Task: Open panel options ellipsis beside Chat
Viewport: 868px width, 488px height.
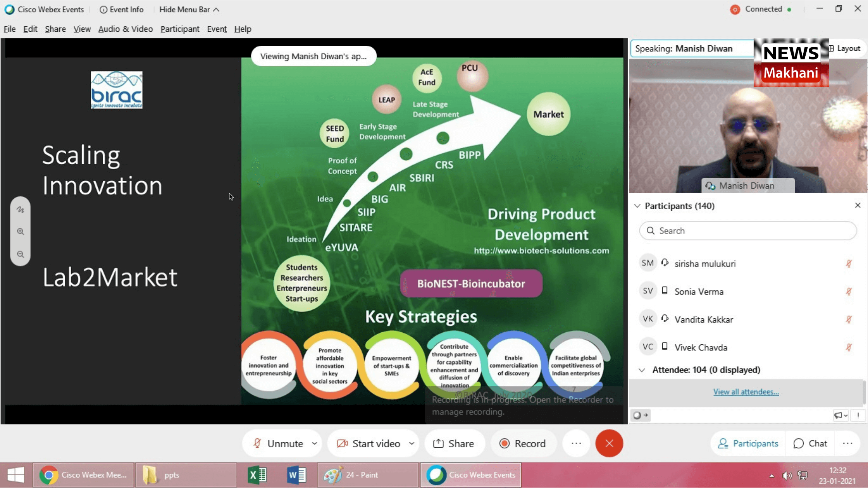Action: pos(847,443)
